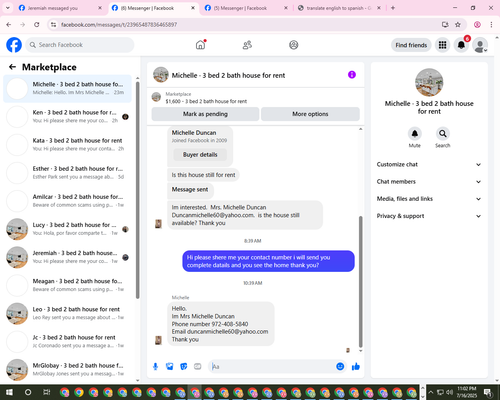Open the Groups icon in top navigation
The image size is (500, 400).
(x=294, y=45)
